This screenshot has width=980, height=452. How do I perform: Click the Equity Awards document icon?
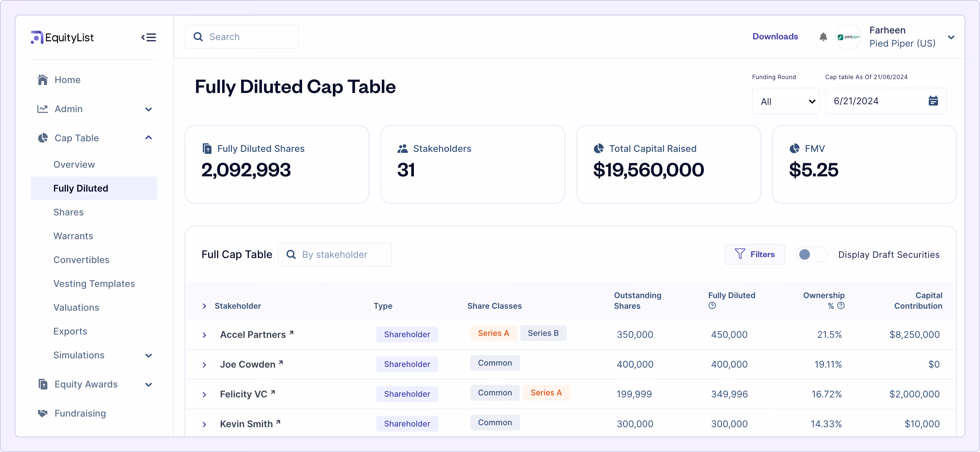point(43,384)
